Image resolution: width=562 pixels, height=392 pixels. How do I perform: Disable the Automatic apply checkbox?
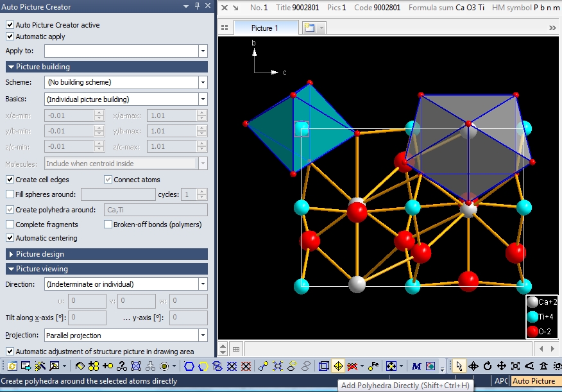(x=10, y=37)
